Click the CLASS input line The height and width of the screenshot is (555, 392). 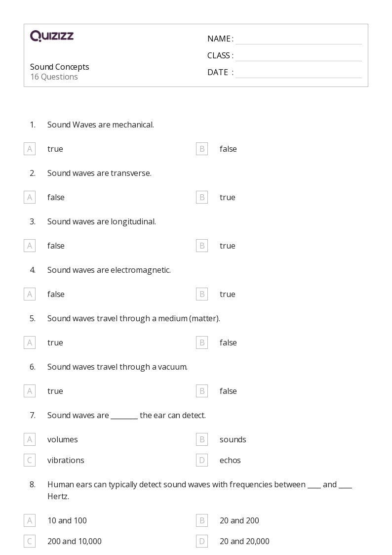[x=298, y=56]
